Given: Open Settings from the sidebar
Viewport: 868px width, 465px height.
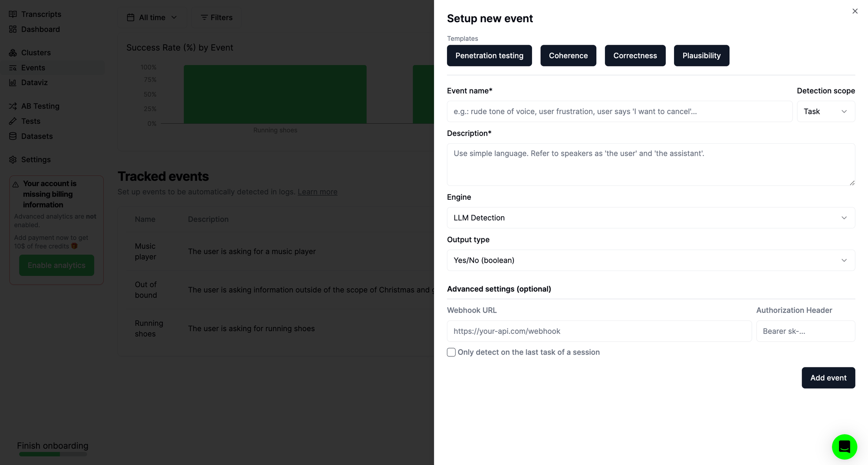Looking at the screenshot, I should [x=36, y=160].
